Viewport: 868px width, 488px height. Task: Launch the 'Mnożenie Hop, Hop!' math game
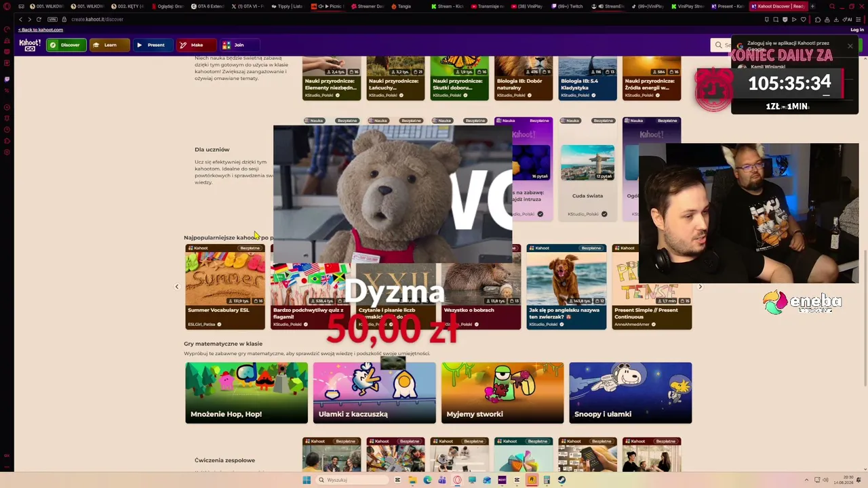coord(246,393)
